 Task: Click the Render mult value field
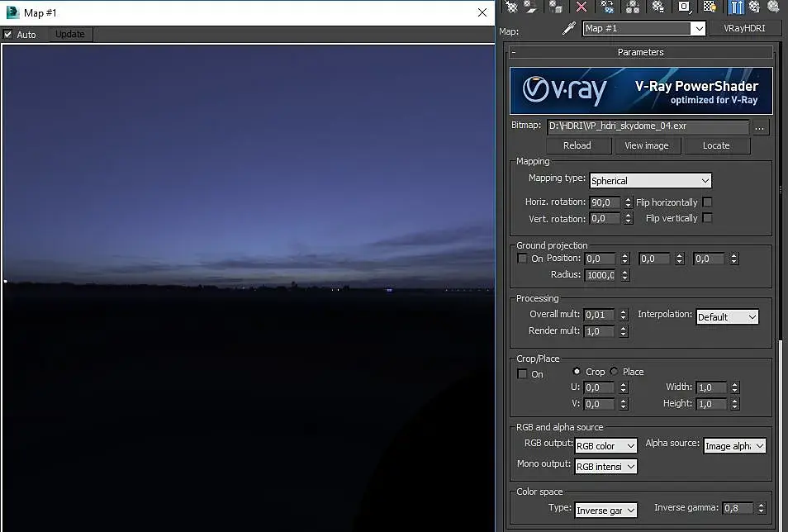click(x=599, y=331)
